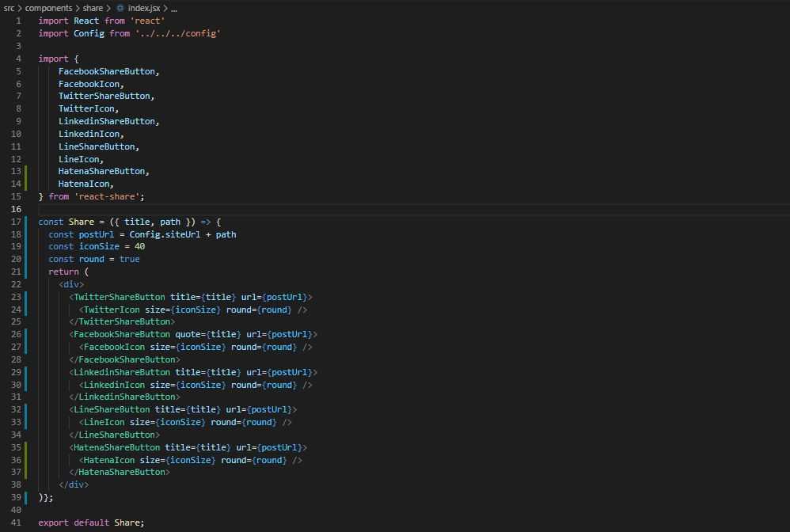790x532 pixels.
Task: Click 'FacebookIcon,' on line 6
Action: coord(91,84)
